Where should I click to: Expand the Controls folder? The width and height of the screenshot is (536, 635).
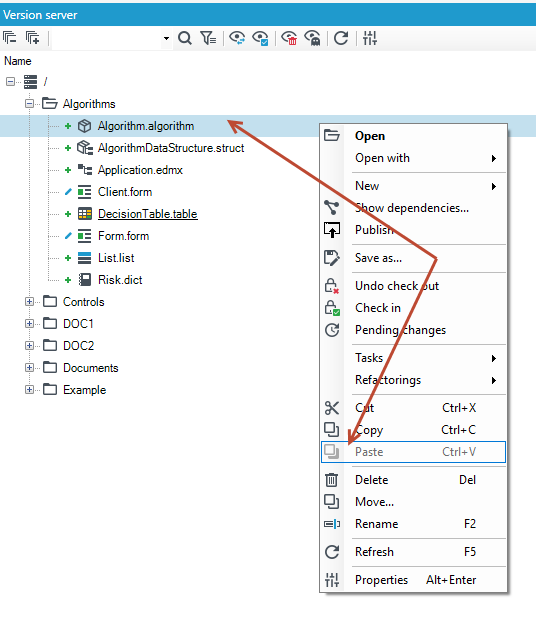(29, 302)
